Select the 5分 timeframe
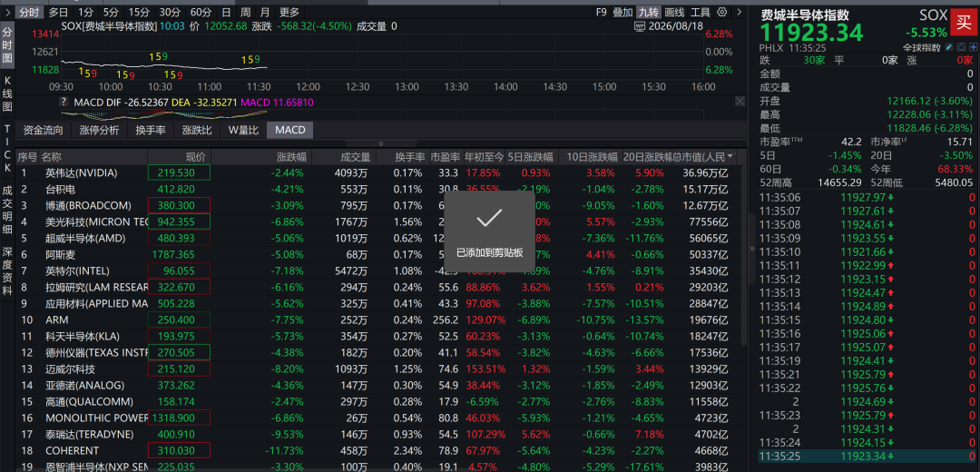 111,12
